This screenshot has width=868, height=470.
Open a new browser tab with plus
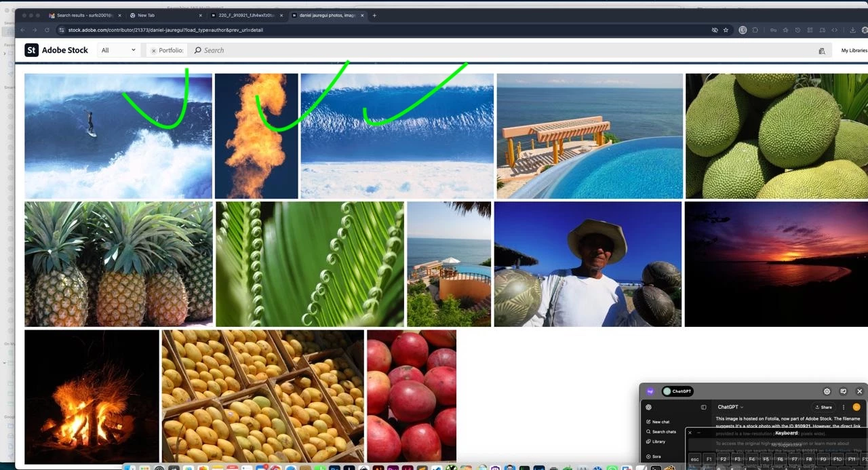coord(374,15)
